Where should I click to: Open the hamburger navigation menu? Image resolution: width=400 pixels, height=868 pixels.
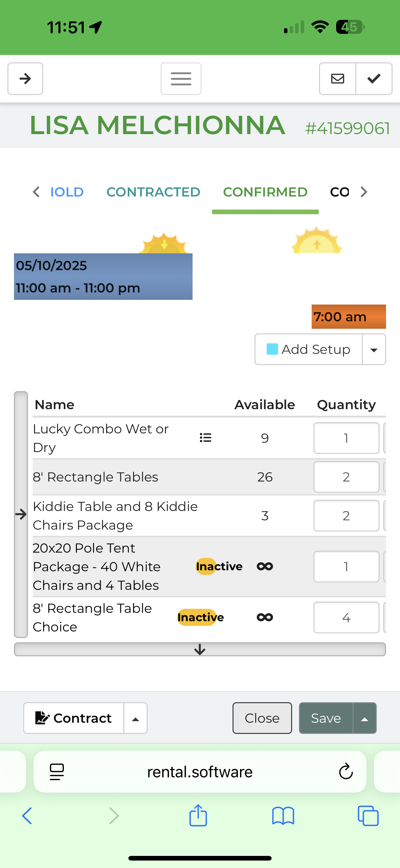(x=181, y=79)
